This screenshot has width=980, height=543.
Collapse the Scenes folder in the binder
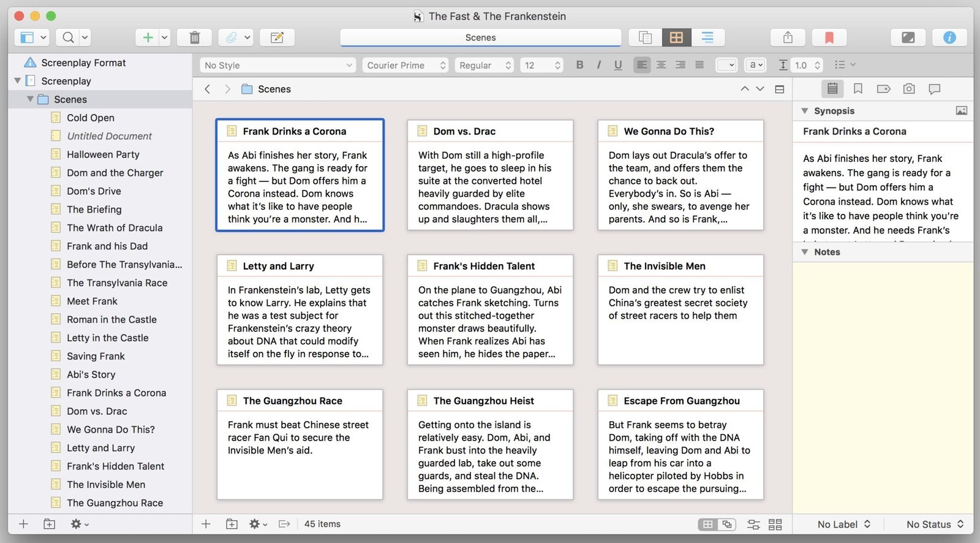[x=30, y=99]
